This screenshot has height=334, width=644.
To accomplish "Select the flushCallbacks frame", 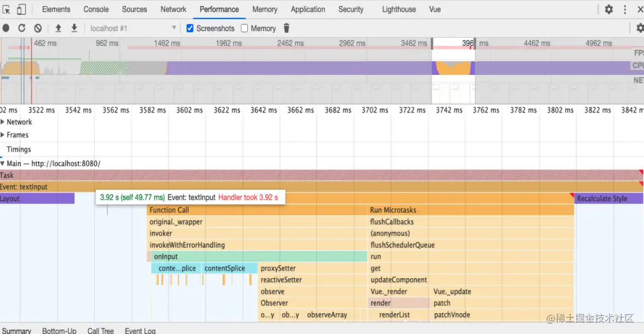I will [471, 222].
